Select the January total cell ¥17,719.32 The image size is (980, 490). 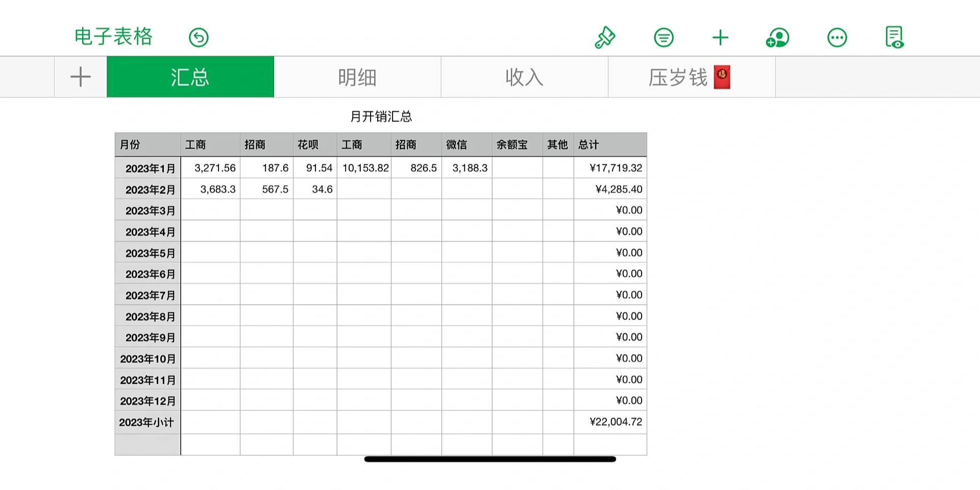pos(610,168)
